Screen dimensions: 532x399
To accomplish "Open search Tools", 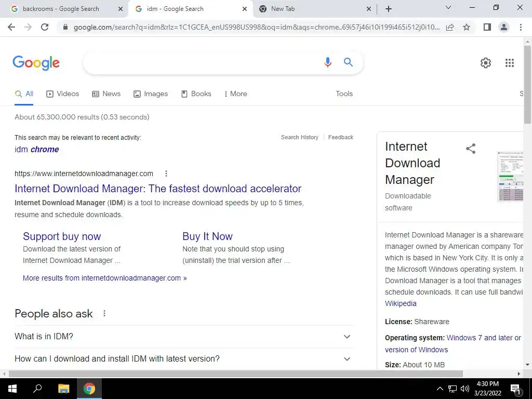I will click(344, 94).
